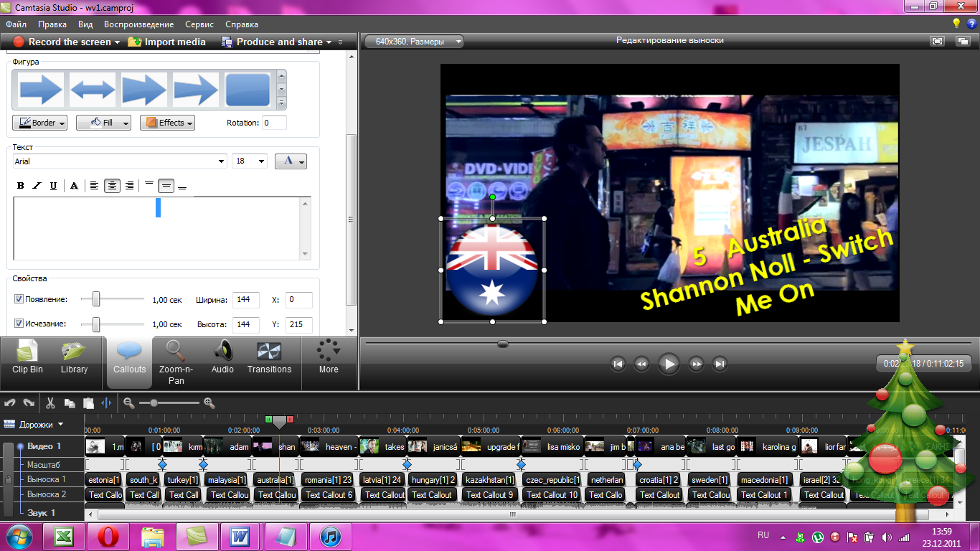
Task: Open the More tools tab
Action: click(x=329, y=358)
